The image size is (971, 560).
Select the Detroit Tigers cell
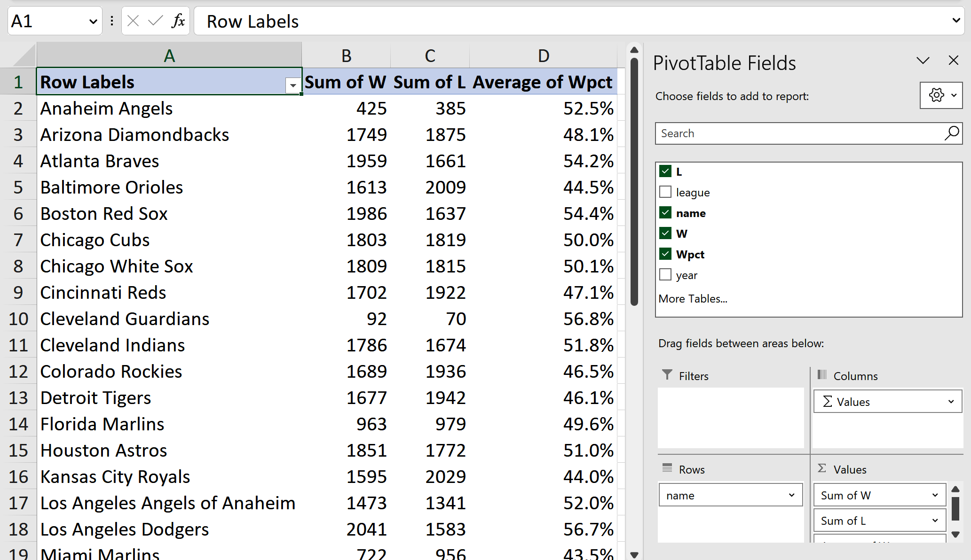[x=169, y=398]
